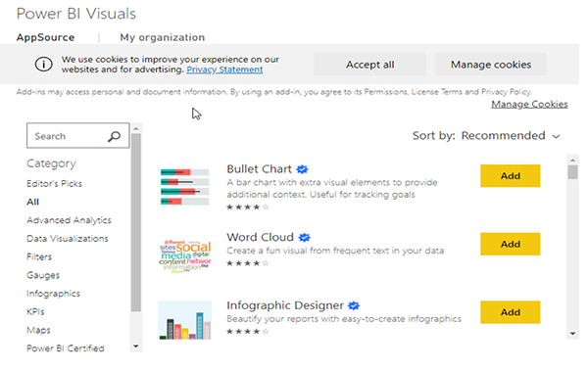Switch to the My organization tab
The height and width of the screenshot is (369, 588).
coord(163,37)
